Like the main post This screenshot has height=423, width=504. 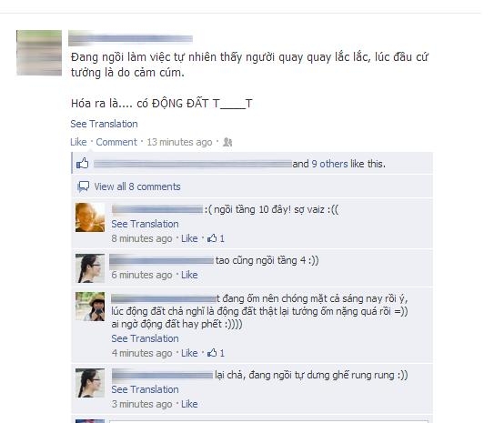[x=78, y=142]
